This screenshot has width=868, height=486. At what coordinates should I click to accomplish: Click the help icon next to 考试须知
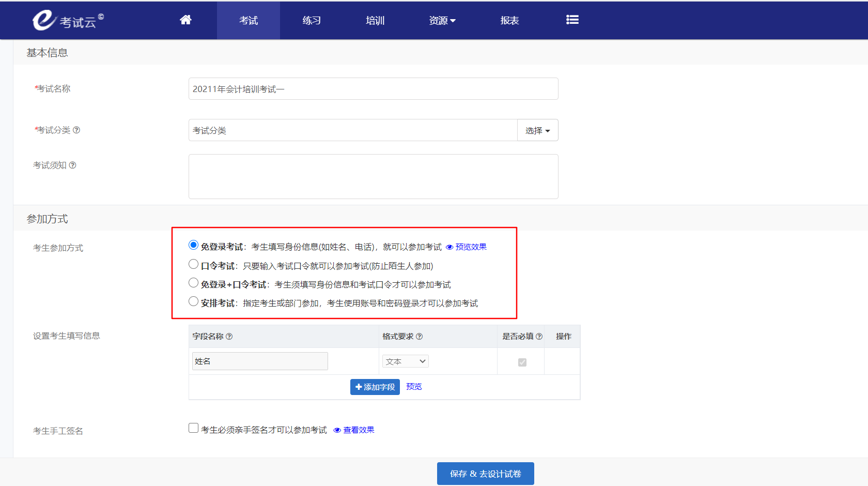(x=72, y=165)
